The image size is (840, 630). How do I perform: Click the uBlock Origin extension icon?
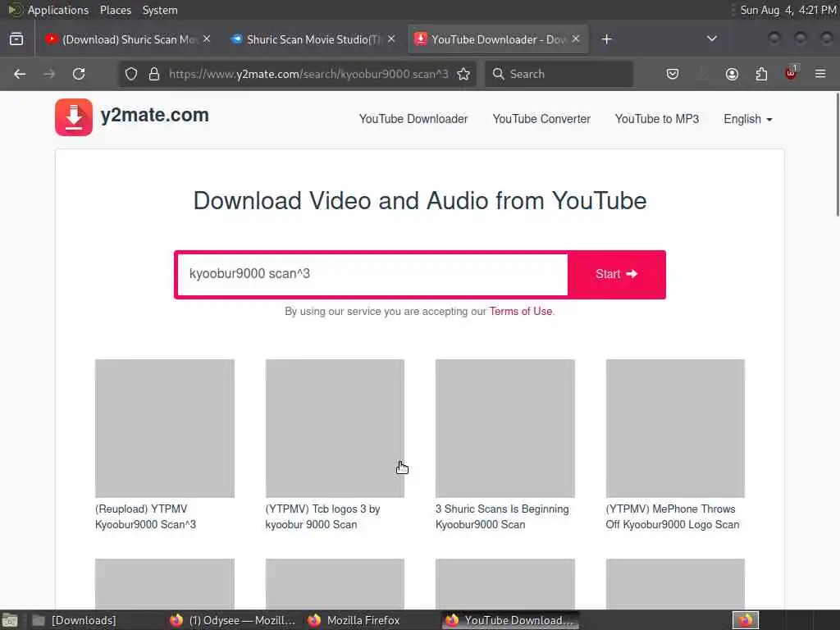coord(792,73)
